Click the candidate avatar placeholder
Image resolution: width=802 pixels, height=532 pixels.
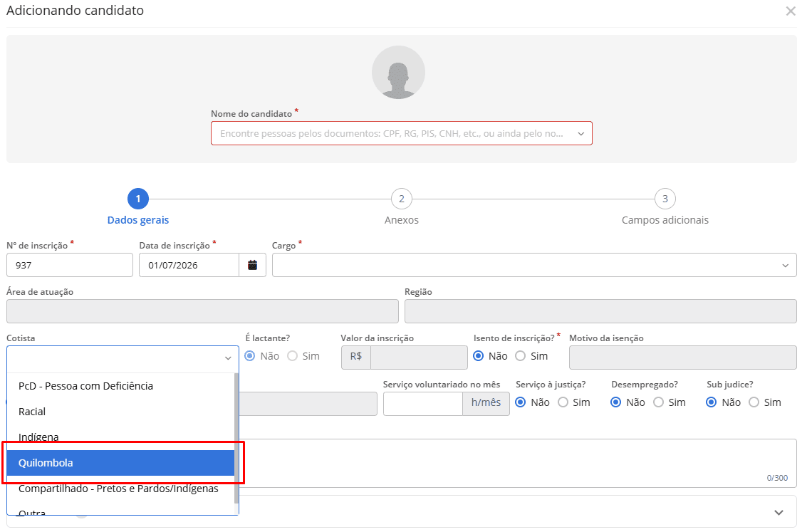(x=398, y=72)
